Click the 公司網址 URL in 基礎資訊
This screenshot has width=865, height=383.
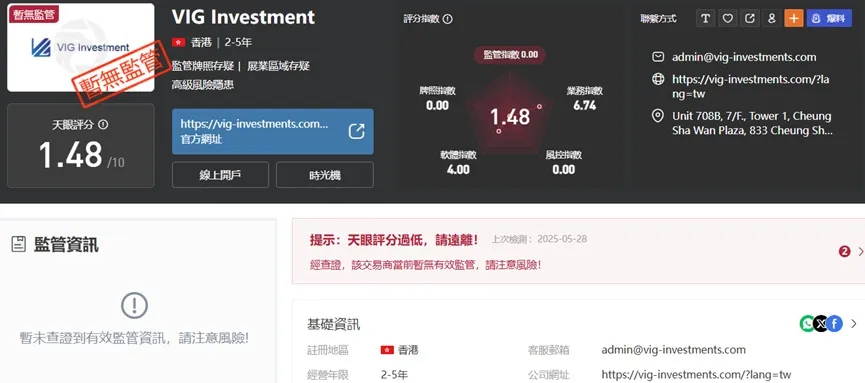coord(696,375)
